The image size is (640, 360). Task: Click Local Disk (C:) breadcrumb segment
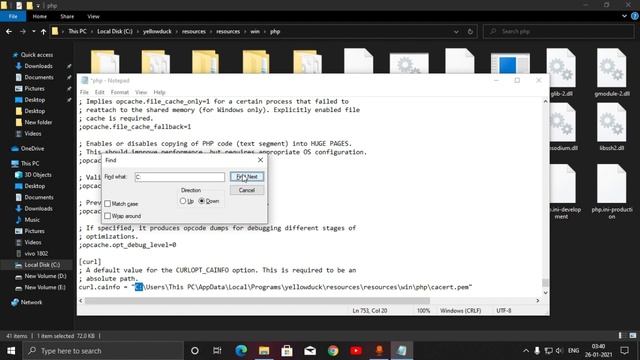coord(115,31)
